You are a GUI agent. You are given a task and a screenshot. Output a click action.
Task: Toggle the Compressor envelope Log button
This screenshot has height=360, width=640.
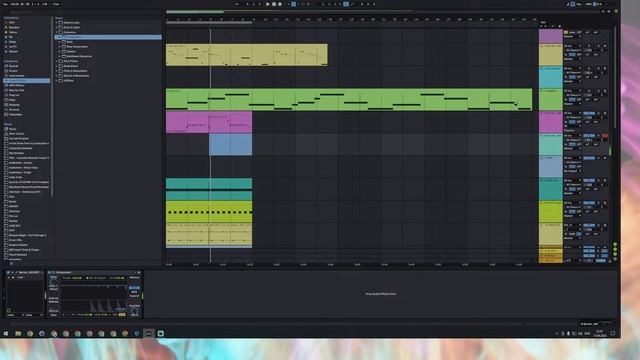click(x=122, y=315)
